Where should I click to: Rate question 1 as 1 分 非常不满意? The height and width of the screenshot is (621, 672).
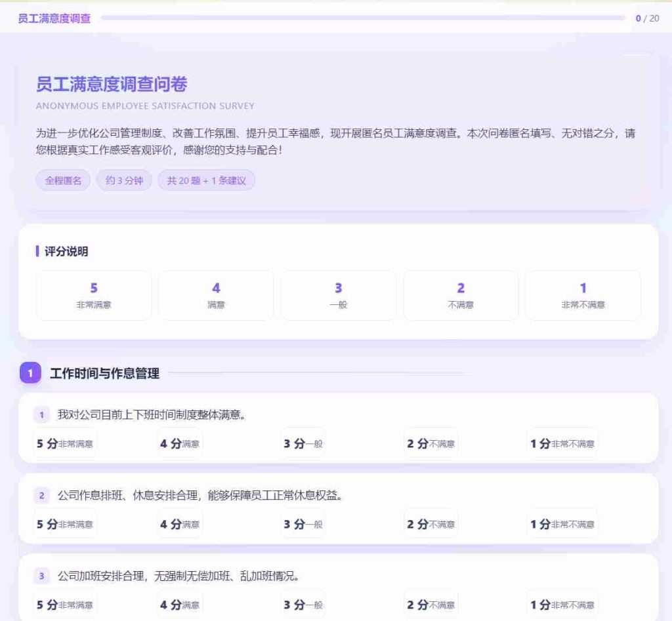coord(562,443)
